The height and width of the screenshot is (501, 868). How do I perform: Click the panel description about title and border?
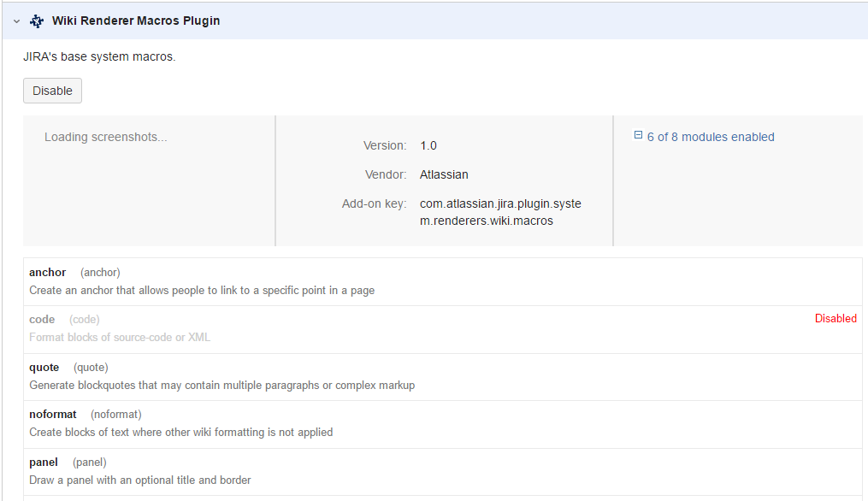coord(140,480)
